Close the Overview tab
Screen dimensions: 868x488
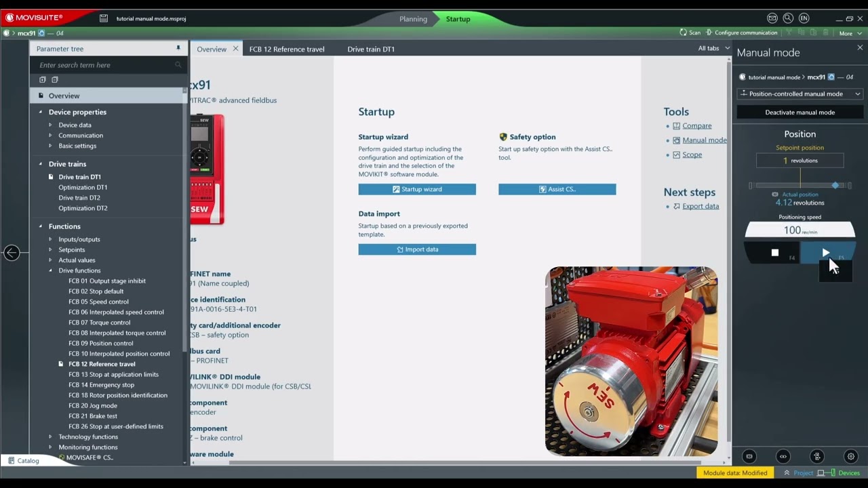[x=235, y=49]
